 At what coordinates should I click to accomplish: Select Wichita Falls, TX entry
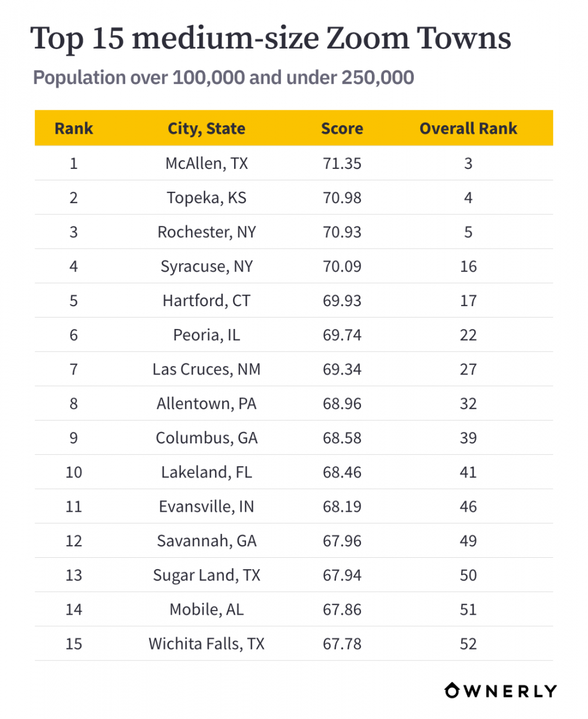click(x=207, y=644)
